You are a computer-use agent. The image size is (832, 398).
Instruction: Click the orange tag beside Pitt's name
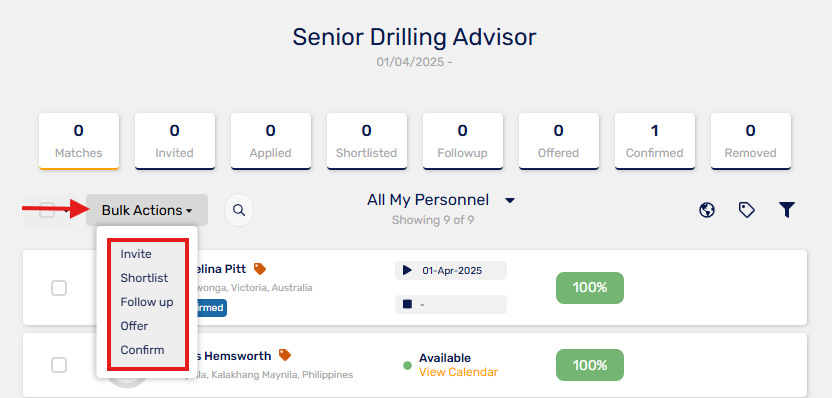[x=259, y=269]
